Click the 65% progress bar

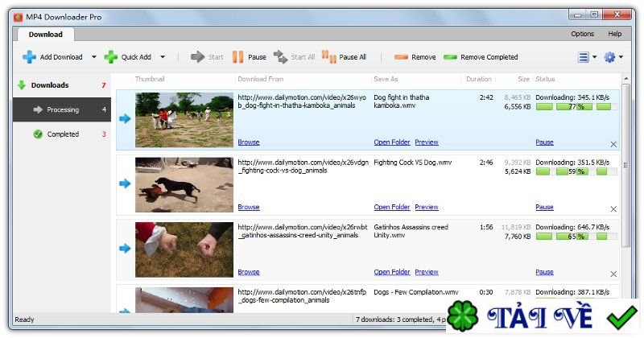click(576, 237)
